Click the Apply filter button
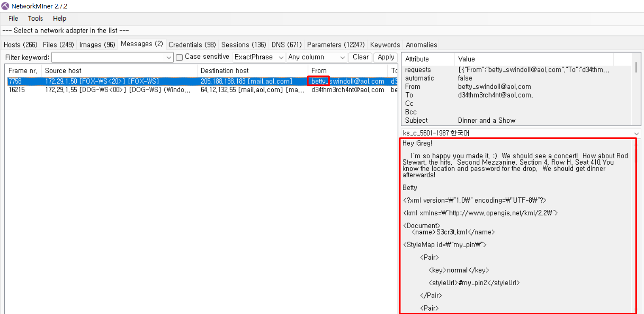The image size is (644, 314). click(386, 57)
